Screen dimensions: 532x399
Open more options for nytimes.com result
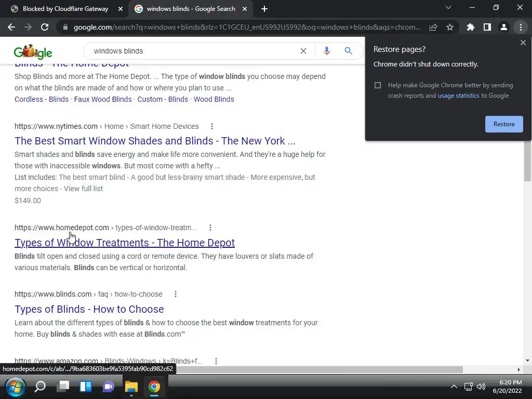(212, 126)
